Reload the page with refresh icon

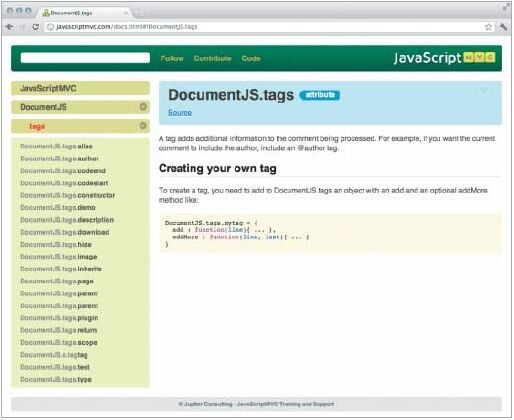tap(36, 27)
